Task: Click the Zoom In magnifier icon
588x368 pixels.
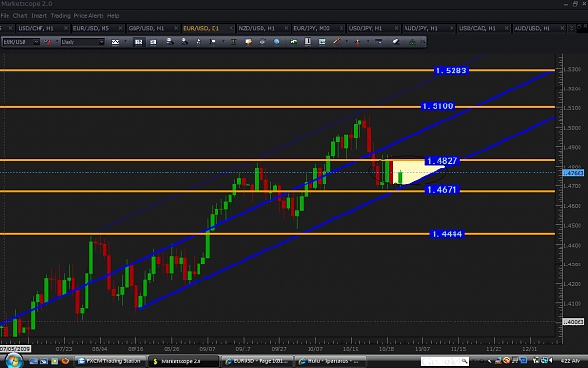Action: (170, 41)
